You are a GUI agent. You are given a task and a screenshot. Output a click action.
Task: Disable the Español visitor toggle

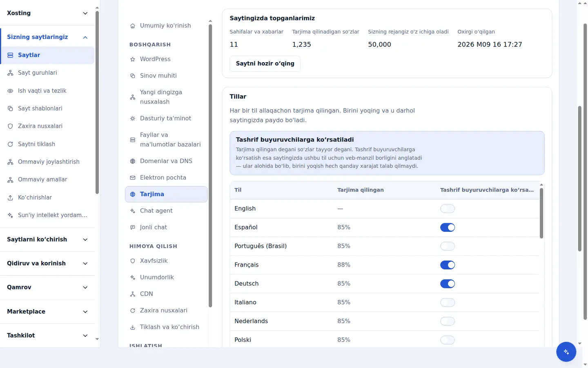click(x=448, y=227)
